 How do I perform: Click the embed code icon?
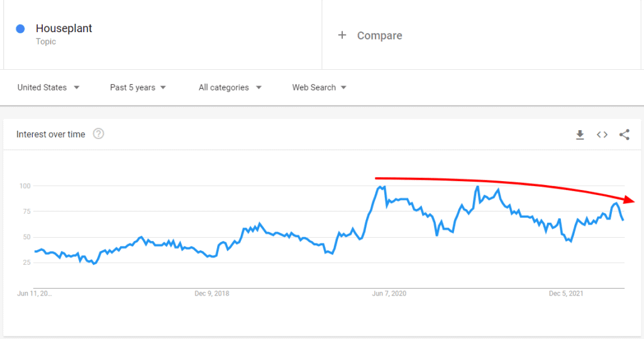(x=602, y=135)
